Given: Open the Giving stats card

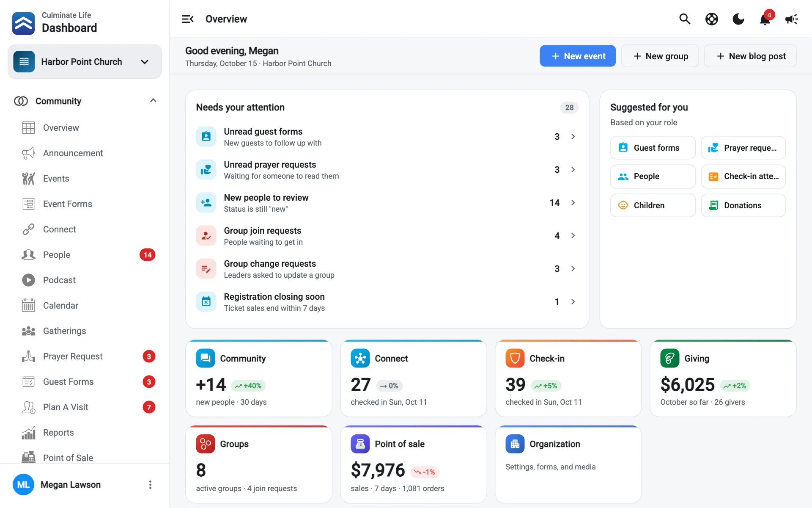Looking at the screenshot, I should (x=723, y=378).
